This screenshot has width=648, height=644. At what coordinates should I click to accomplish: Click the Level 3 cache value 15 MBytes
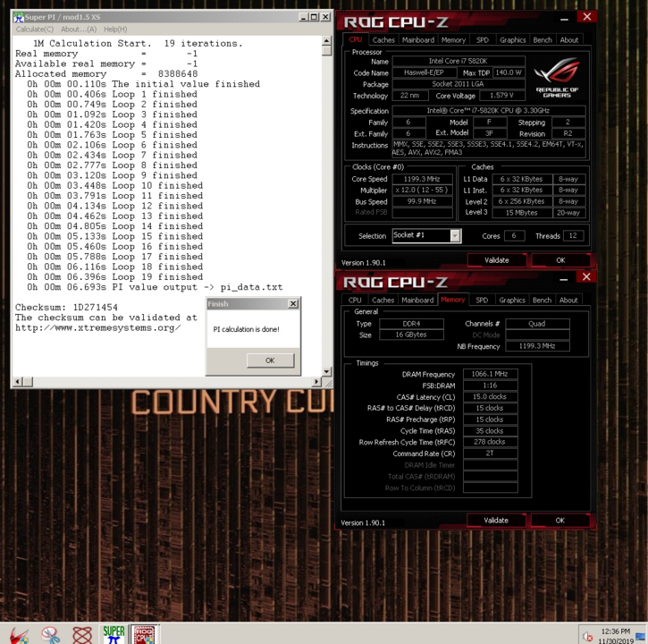[522, 213]
